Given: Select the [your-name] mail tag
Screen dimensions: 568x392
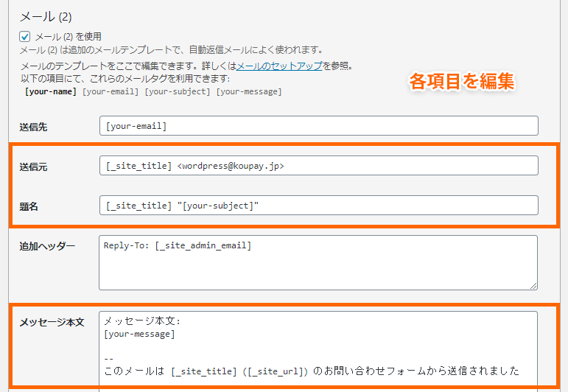Looking at the screenshot, I should 51,91.
